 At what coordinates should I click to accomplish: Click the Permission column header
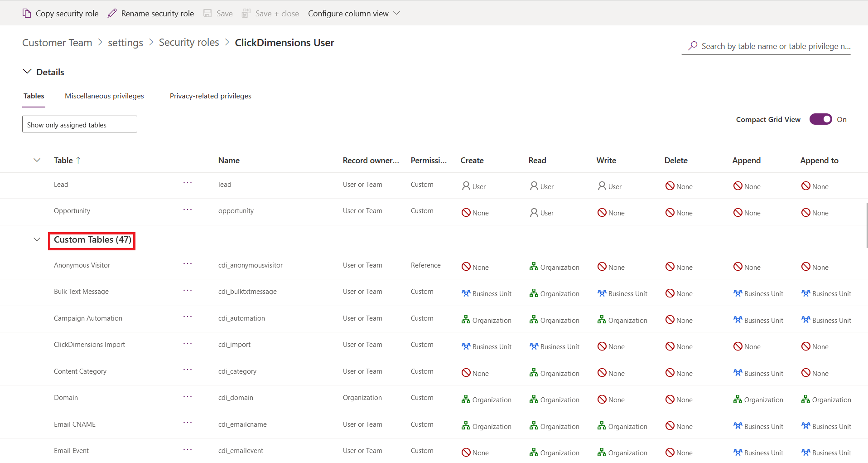pyautogui.click(x=429, y=160)
